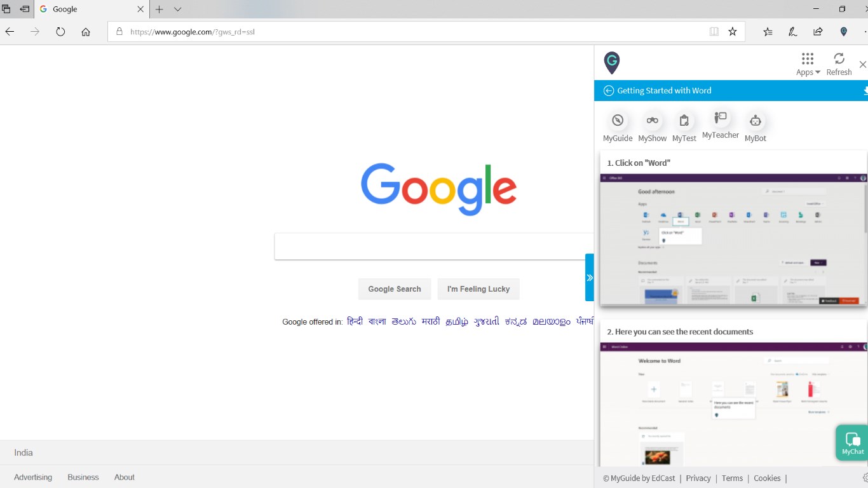Click the Google Search button

(395, 289)
